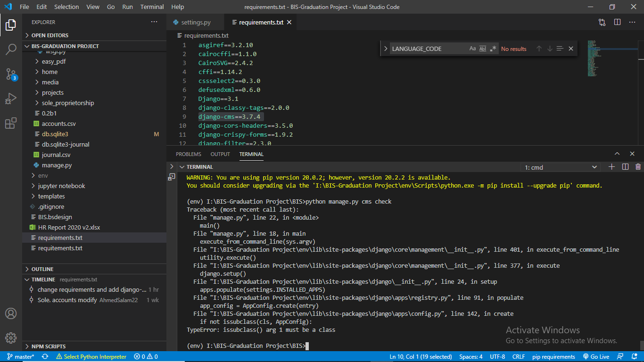Toggle Match Whole Word in search widget
644x362 pixels.
[x=483, y=49]
